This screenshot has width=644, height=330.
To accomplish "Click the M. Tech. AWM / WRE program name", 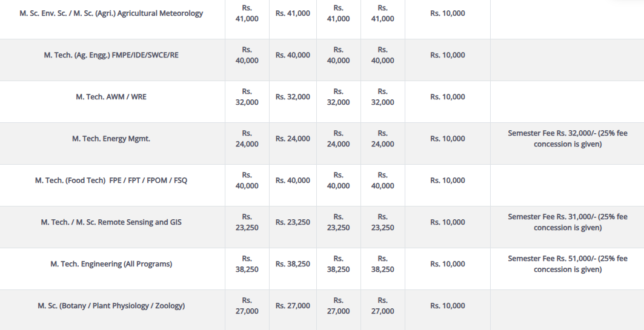I will coord(111,97).
